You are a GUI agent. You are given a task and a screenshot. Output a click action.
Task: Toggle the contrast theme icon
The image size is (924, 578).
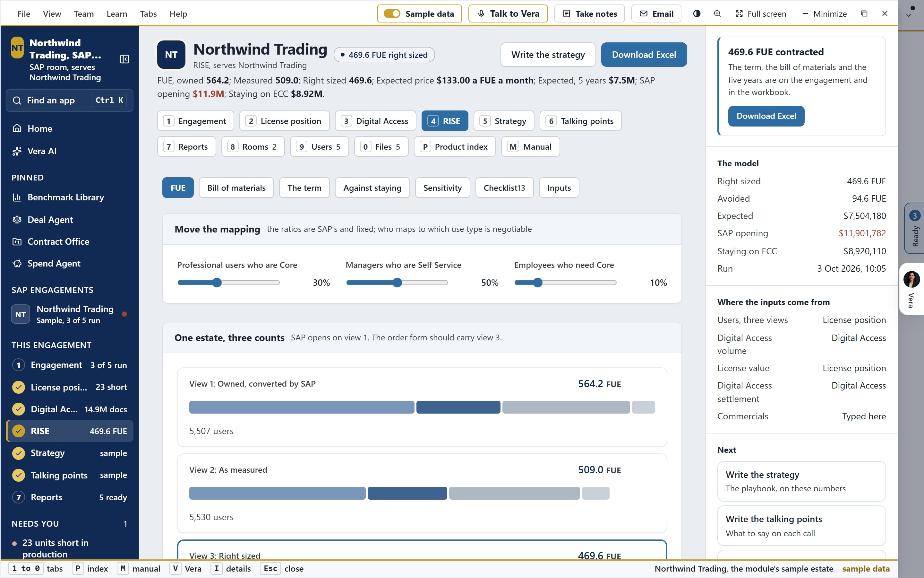point(697,14)
